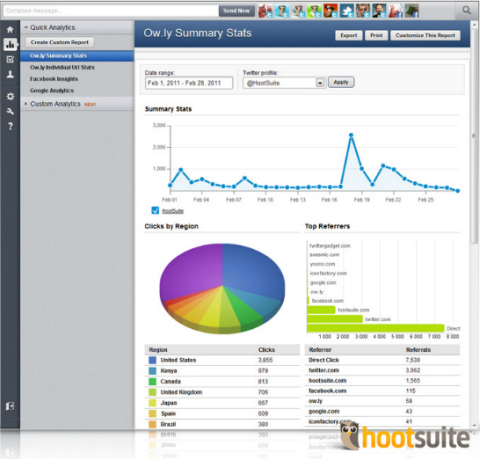Select the owl on green background profile avatar
The image size is (480, 459).
[314, 11]
